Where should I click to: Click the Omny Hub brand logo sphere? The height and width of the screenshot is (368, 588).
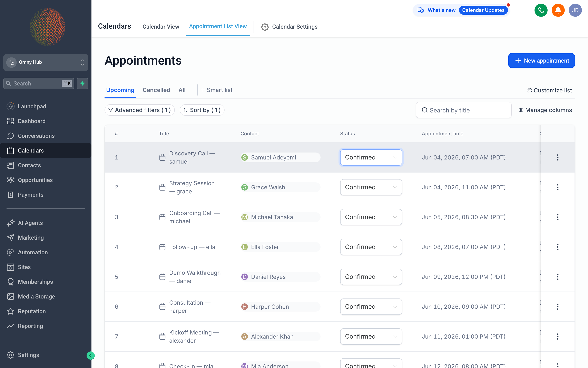47,27
